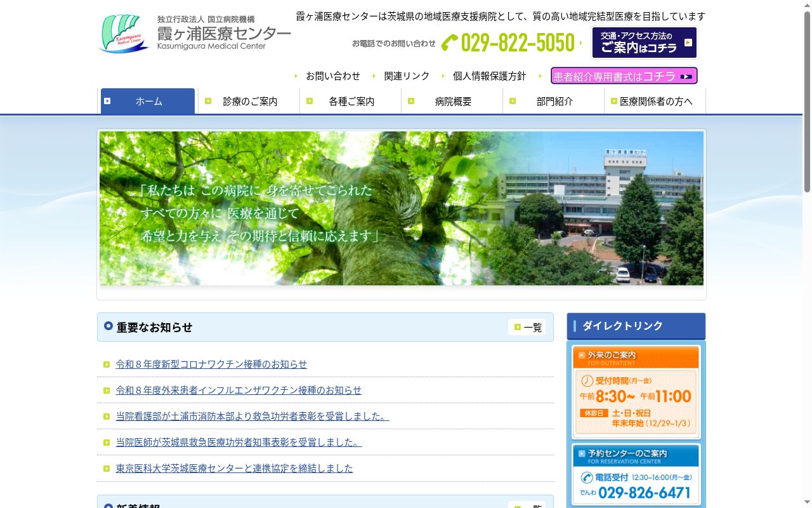Go to the お問い合わせ page
This screenshot has height=508, width=812.
click(333, 76)
